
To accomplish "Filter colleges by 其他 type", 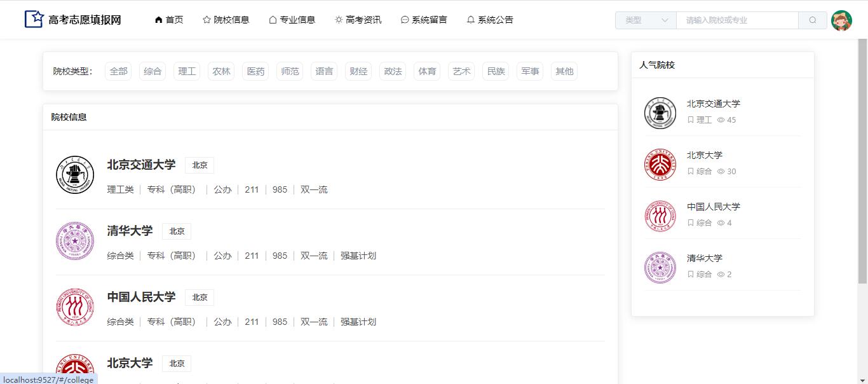I will pyautogui.click(x=564, y=71).
